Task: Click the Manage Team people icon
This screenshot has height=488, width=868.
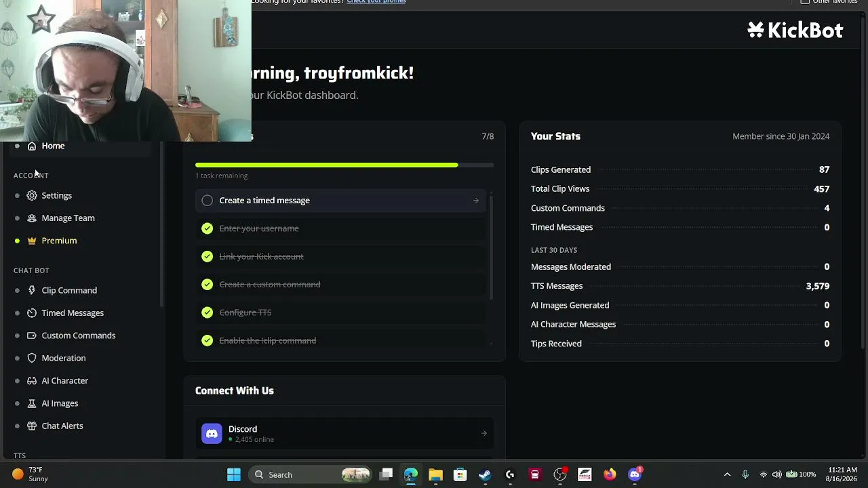Action: (x=32, y=218)
